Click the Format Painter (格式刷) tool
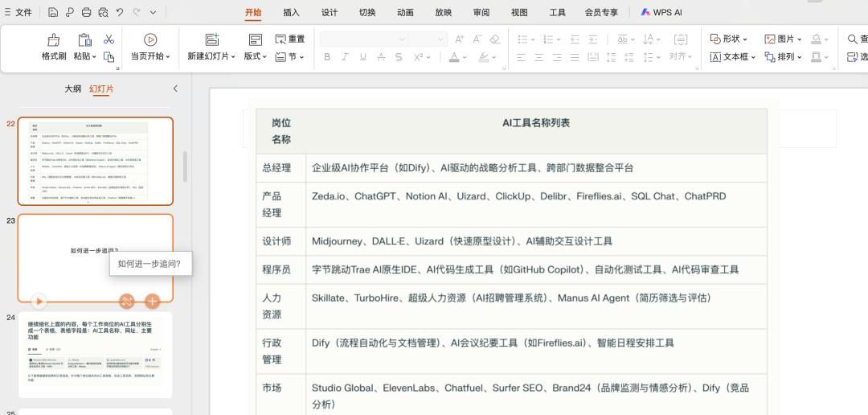 [54, 47]
